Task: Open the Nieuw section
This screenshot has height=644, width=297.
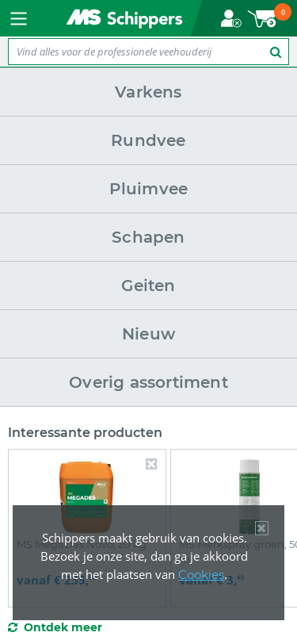Action: click(x=149, y=335)
